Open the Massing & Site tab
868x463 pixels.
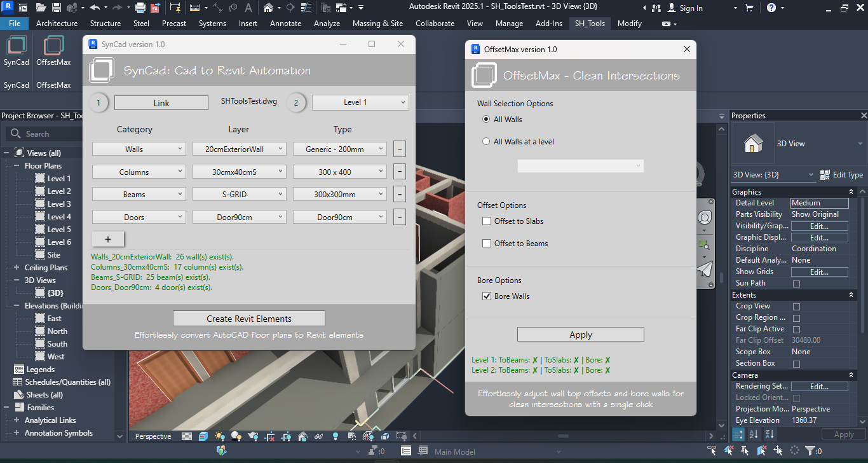click(x=377, y=24)
